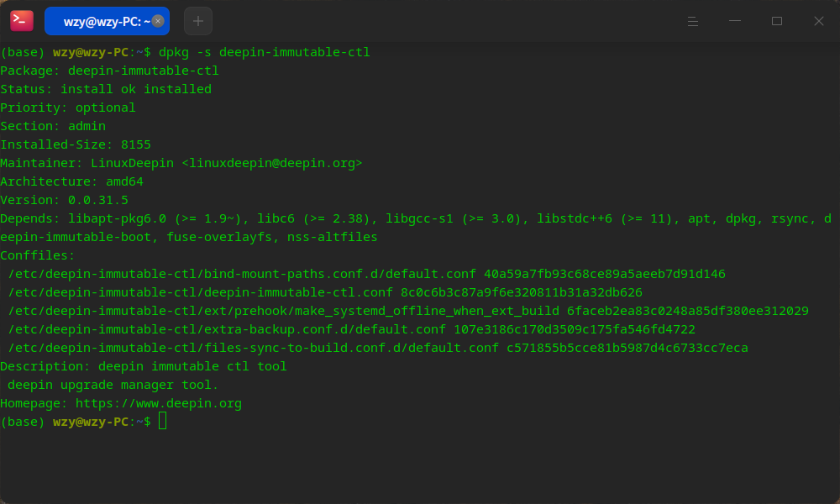Close the wzy@wzy-PC terminal tab

pyautogui.click(x=158, y=21)
